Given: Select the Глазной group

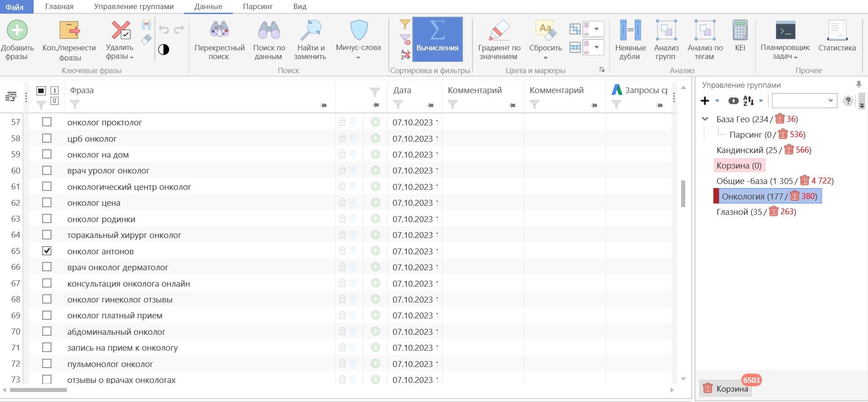Looking at the screenshot, I should 756,212.
